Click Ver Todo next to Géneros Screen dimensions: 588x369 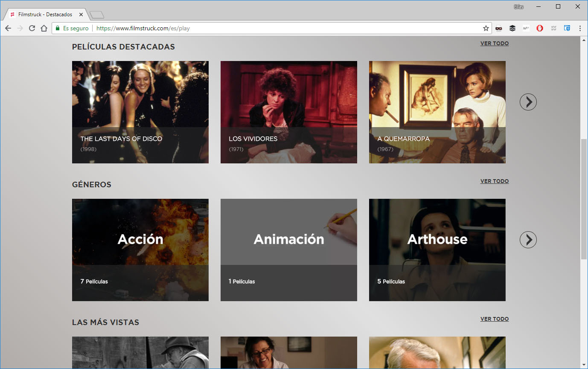pos(494,181)
